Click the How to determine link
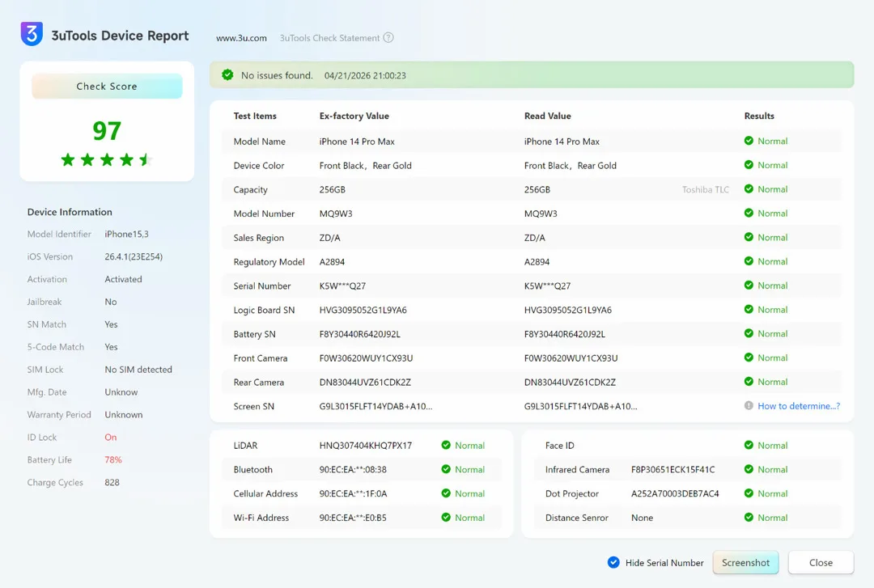This screenshot has width=874, height=588. coord(798,406)
